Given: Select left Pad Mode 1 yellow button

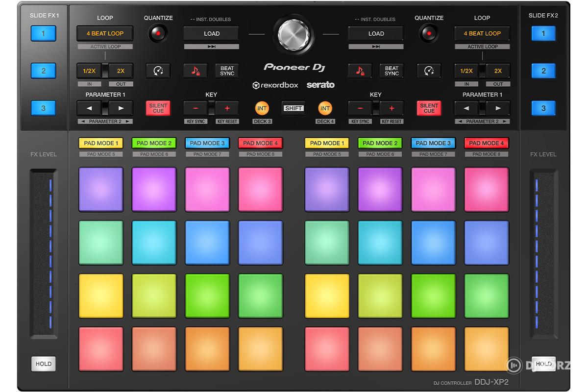Looking at the screenshot, I should (x=100, y=143).
